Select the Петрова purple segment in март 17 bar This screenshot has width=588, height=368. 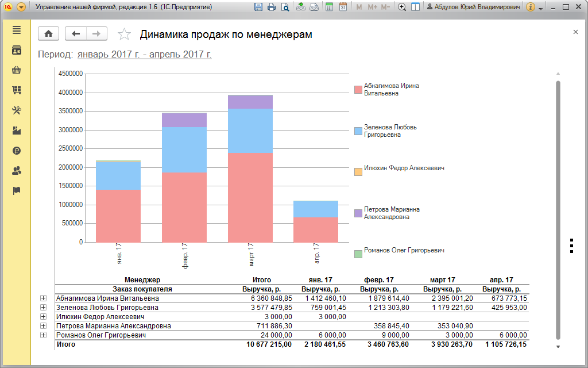click(250, 102)
